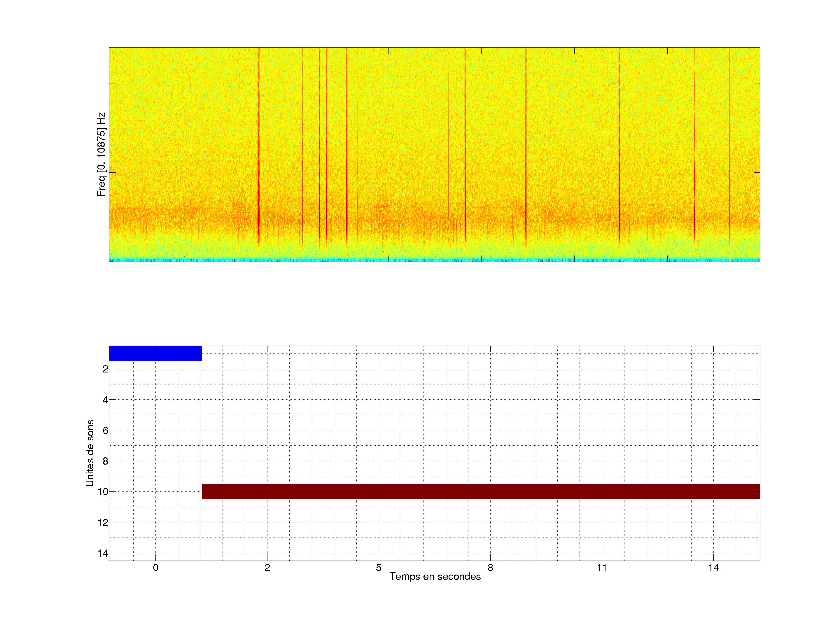Click the 'Temps en secondes' axis label

pos(435,576)
